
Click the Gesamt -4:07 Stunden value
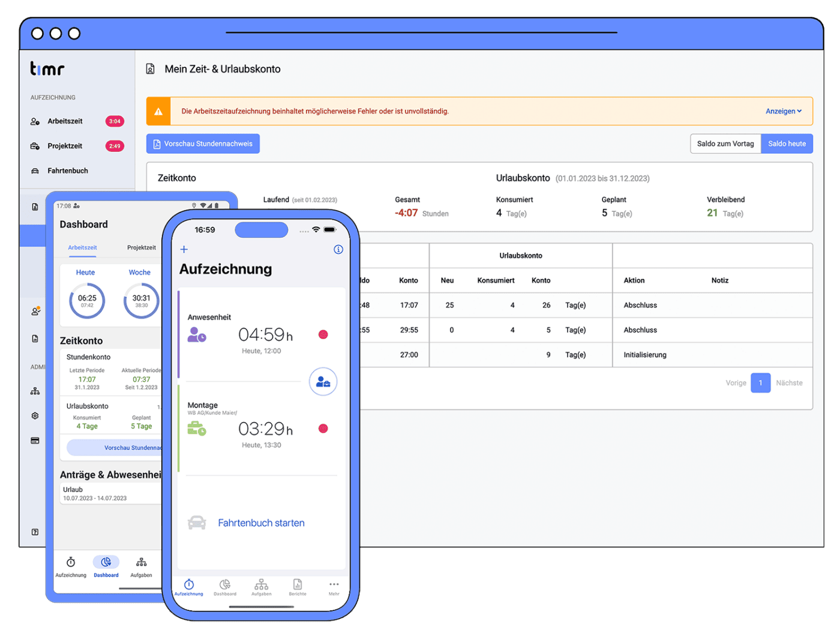[x=421, y=213]
